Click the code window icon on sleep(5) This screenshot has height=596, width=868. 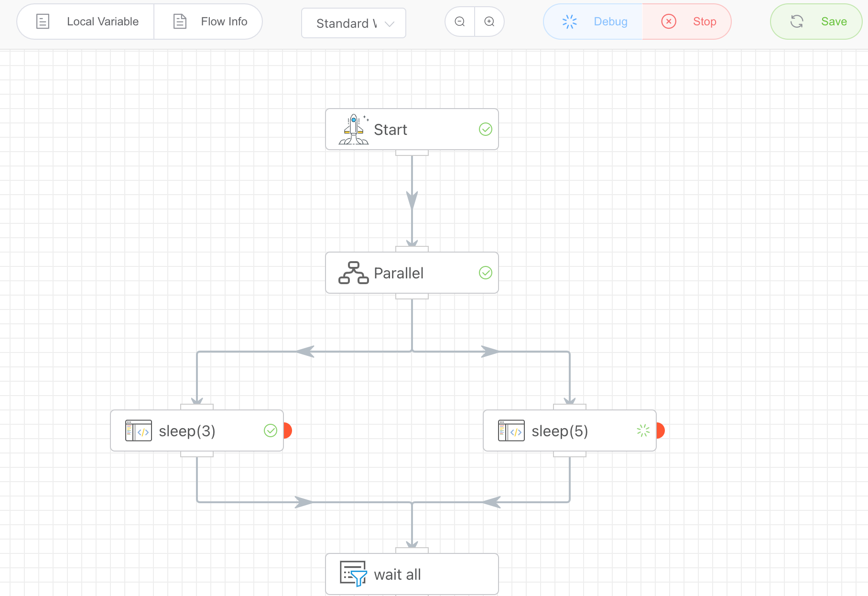511,430
